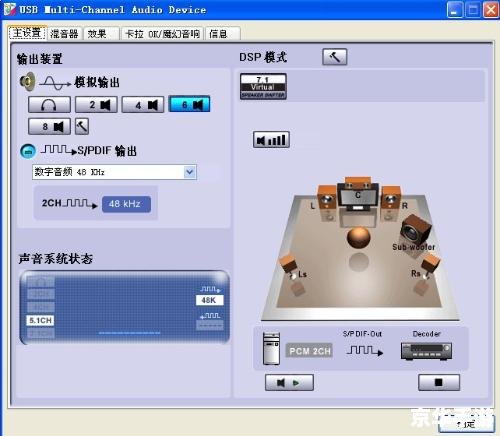Test the left surround Ls speaker
Viewport: 500px width, 436px height.
point(288,265)
